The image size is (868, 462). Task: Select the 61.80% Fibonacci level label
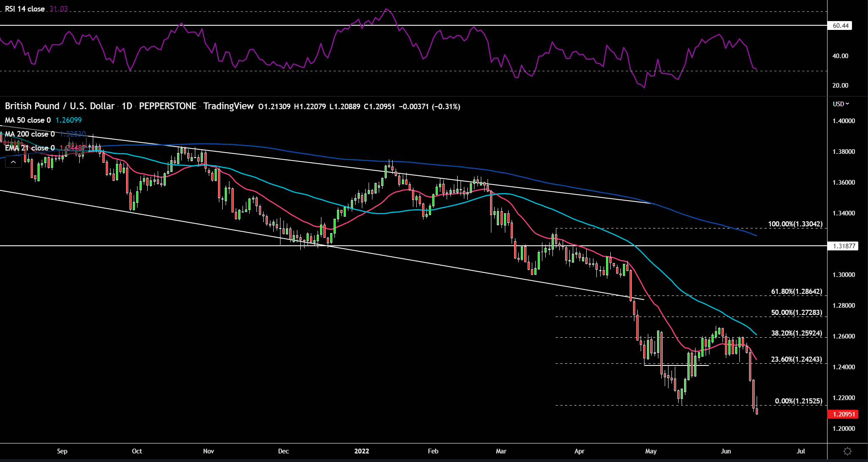click(797, 291)
